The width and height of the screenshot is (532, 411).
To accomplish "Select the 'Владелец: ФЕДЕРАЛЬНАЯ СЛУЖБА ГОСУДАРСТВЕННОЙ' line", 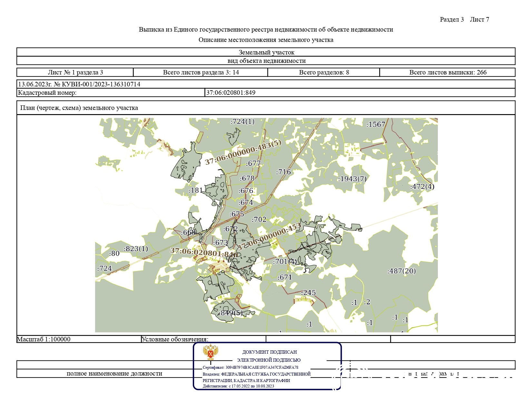I will [257, 374].
